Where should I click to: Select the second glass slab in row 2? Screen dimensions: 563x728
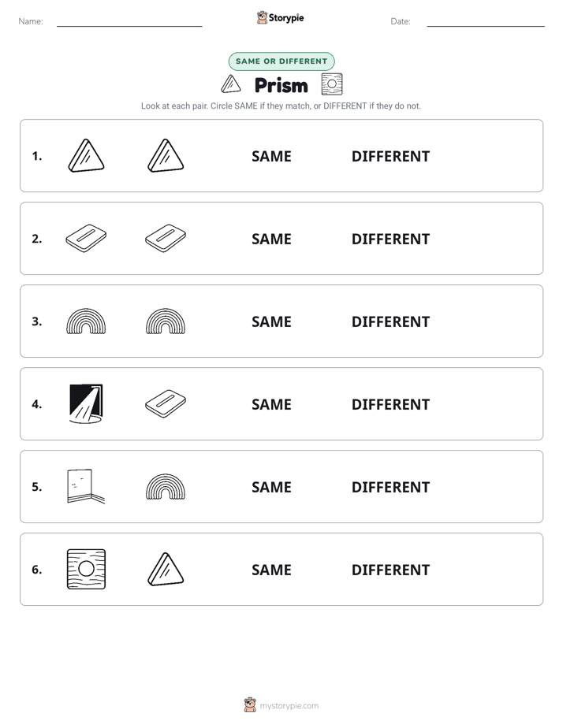[x=166, y=238]
